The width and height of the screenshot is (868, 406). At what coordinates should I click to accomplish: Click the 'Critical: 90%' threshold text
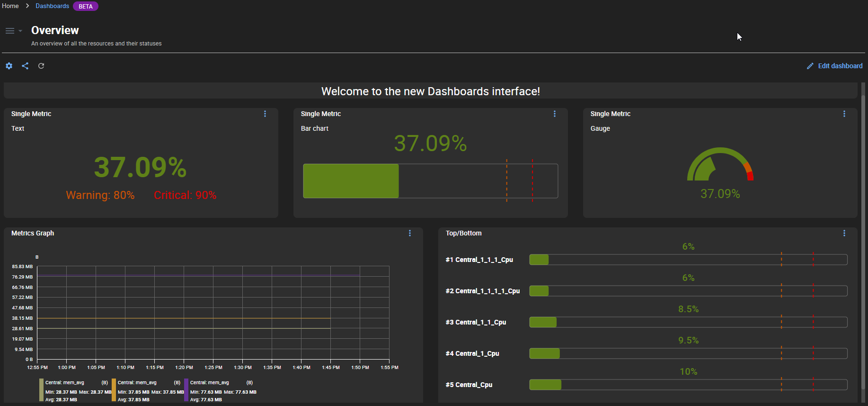click(185, 195)
